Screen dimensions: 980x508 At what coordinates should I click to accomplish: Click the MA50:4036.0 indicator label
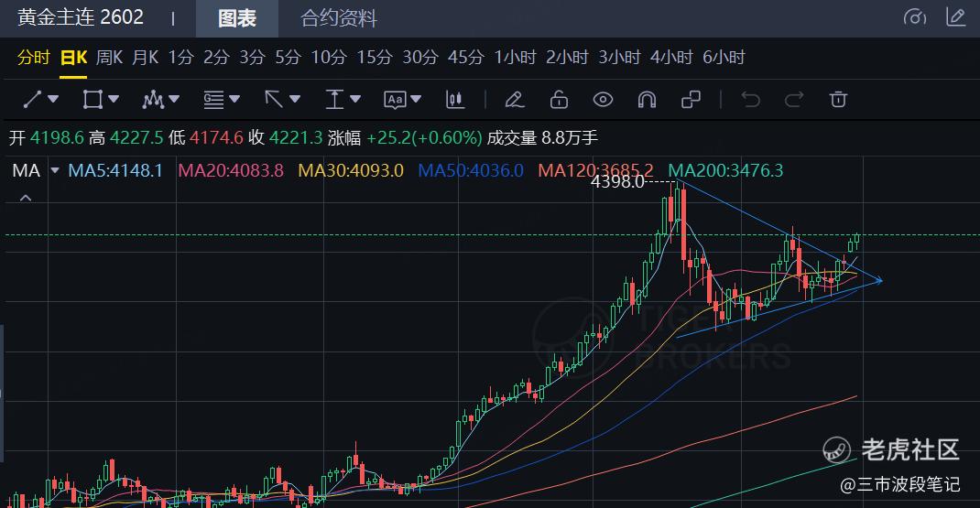(471, 170)
